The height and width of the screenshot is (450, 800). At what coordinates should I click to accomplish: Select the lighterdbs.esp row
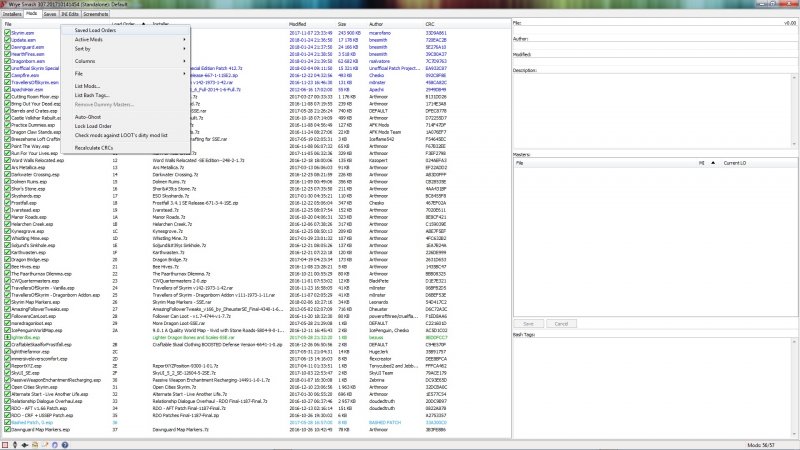pos(257,337)
